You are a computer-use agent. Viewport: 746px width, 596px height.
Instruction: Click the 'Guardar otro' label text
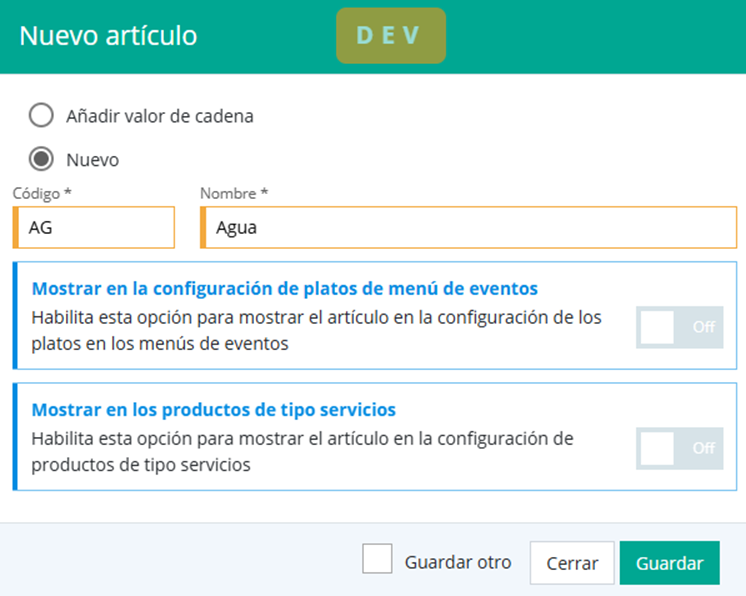[457, 562]
